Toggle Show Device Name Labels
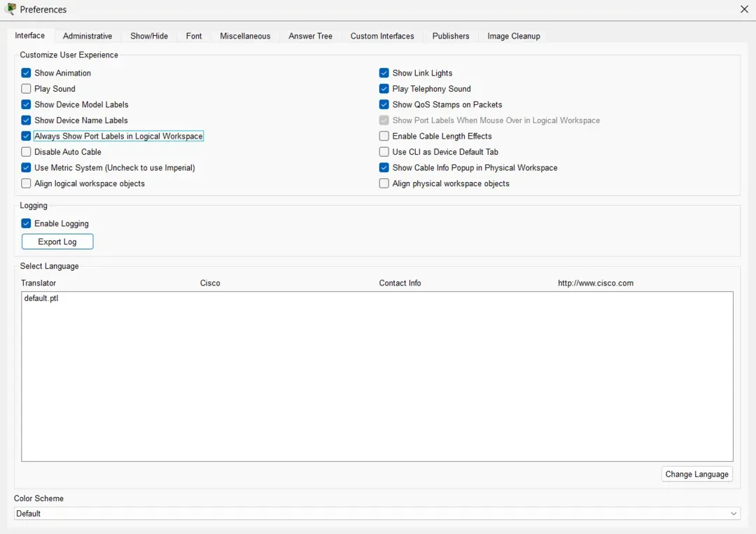Viewport: 756px width, 534px height. tap(26, 120)
